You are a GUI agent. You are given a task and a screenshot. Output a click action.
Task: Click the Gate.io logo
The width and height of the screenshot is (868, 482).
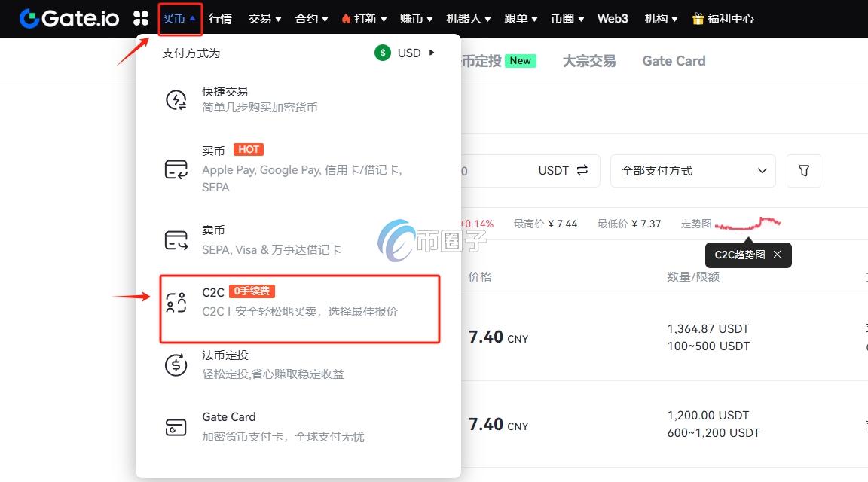(69, 18)
